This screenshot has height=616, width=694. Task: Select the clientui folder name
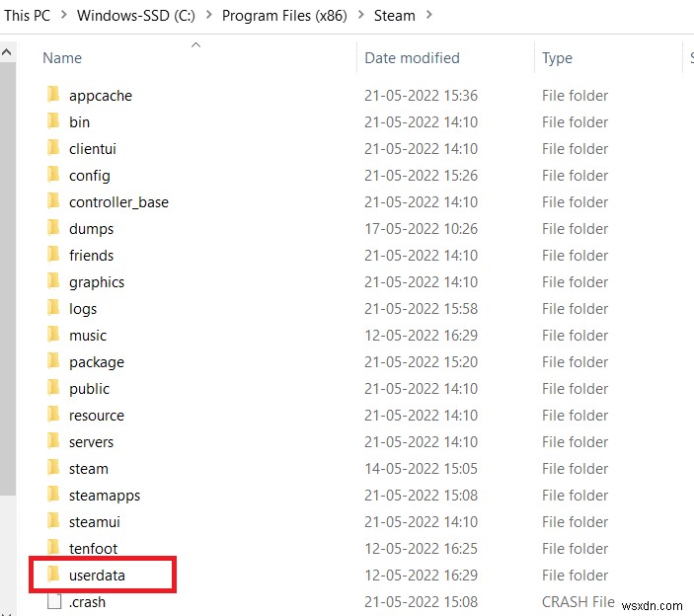pyautogui.click(x=93, y=149)
